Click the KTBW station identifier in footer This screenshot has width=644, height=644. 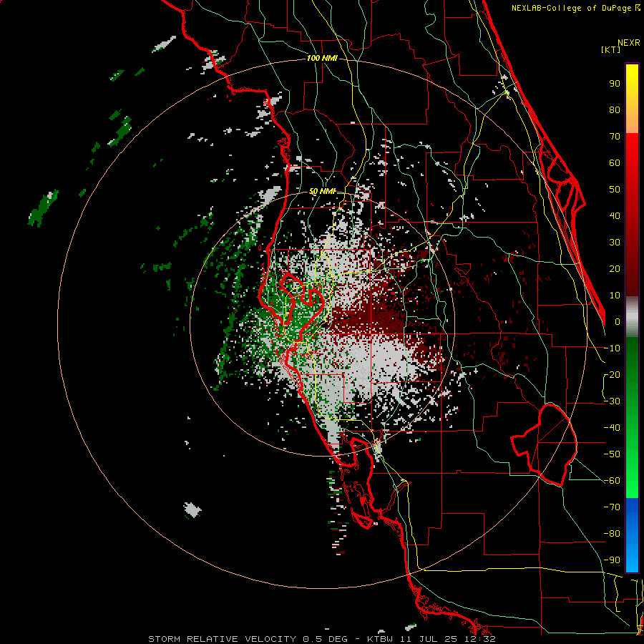click(x=380, y=639)
